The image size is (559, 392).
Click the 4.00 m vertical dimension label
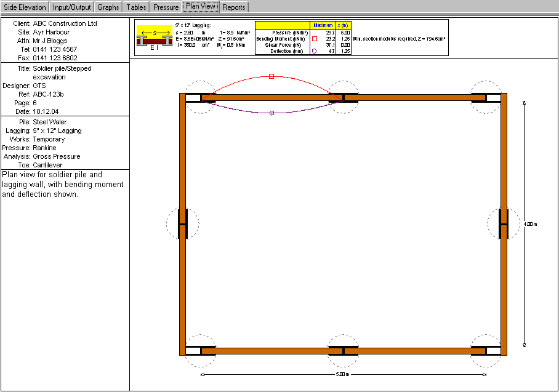[x=531, y=224]
